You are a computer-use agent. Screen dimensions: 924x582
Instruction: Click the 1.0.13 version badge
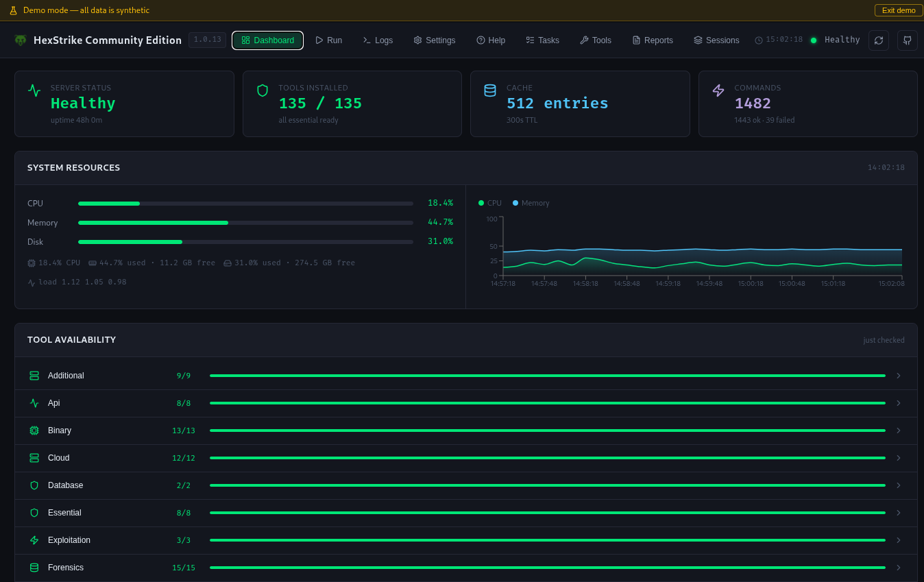point(207,40)
